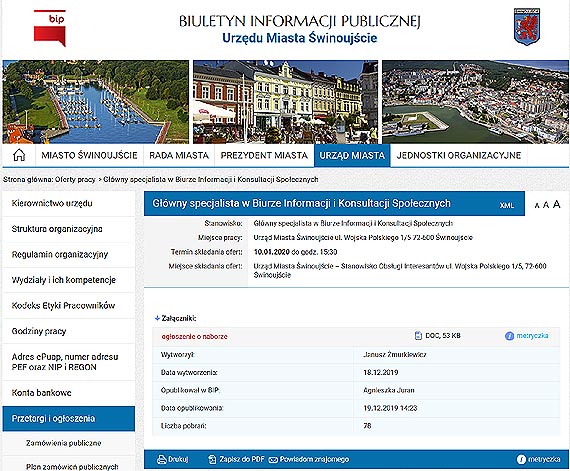This screenshot has width=570, height=471.
Task: Click the Urzędu Miasta Świnoujście header title
Action: pyautogui.click(x=300, y=38)
